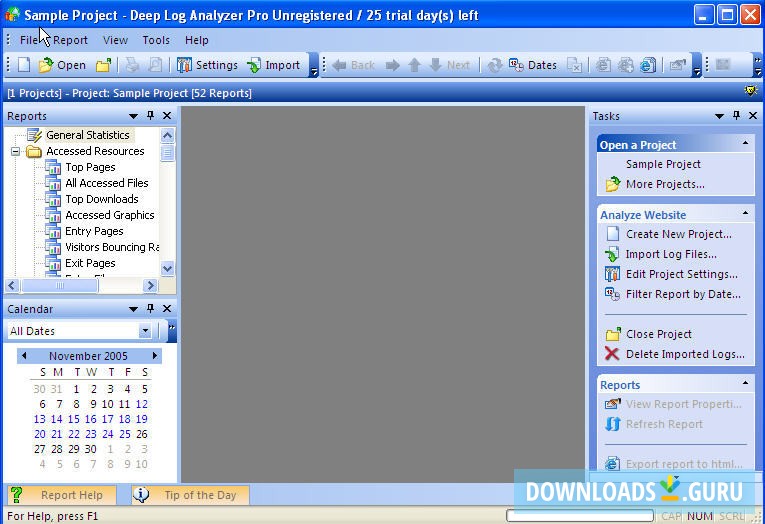Screen dimensions: 765x524
Task: Click the red X Delete Imported Logs icon
Action: coord(612,354)
